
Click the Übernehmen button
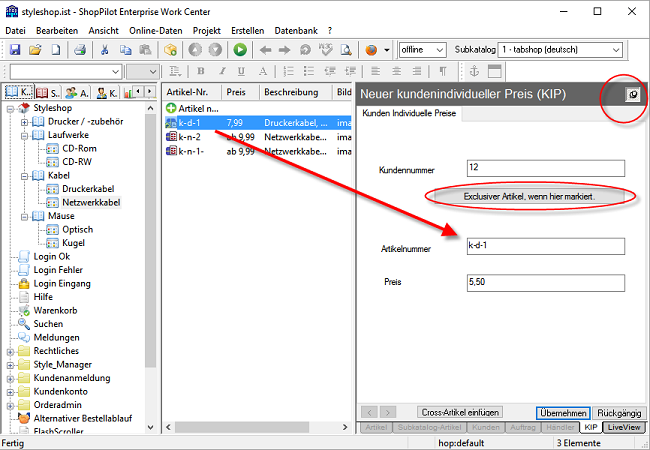(x=563, y=413)
